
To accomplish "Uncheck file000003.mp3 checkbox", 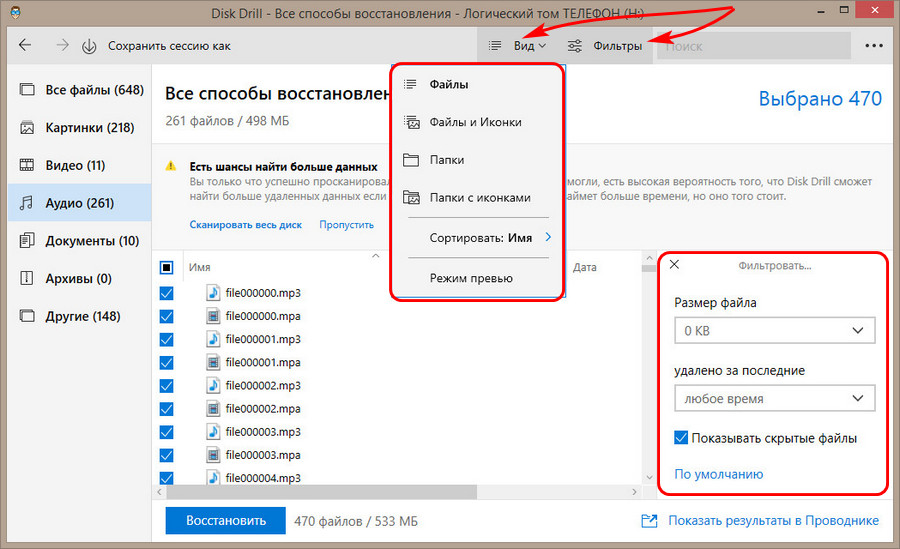I will pos(166,432).
